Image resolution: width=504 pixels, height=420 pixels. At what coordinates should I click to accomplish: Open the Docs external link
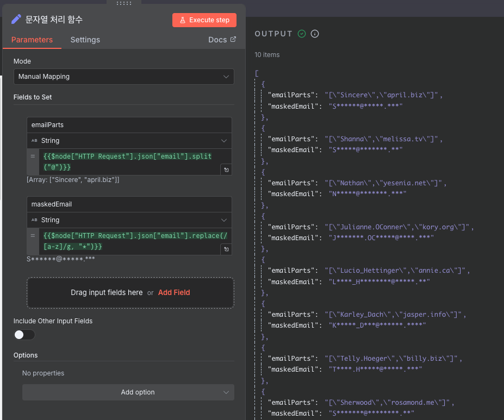click(x=222, y=40)
